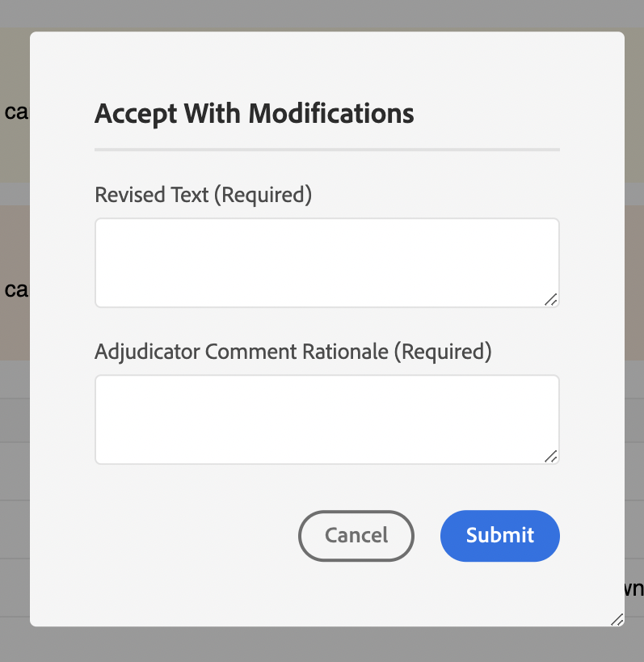Click the "ca" text in the dimmed yellow row
This screenshot has width=644, height=662.
tap(15, 112)
